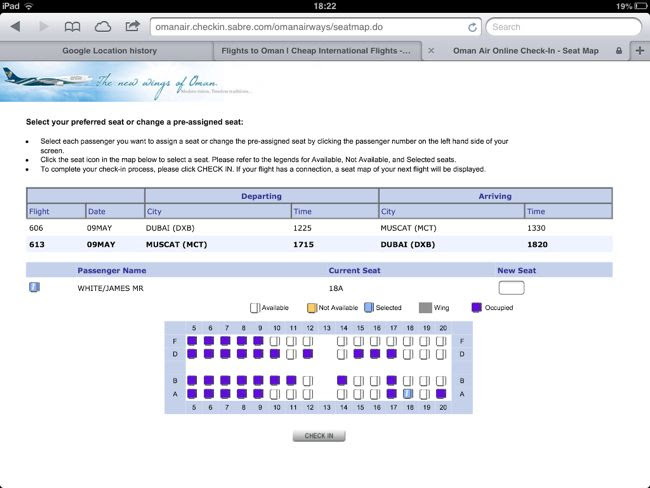Click the Departing column header

[262, 196]
